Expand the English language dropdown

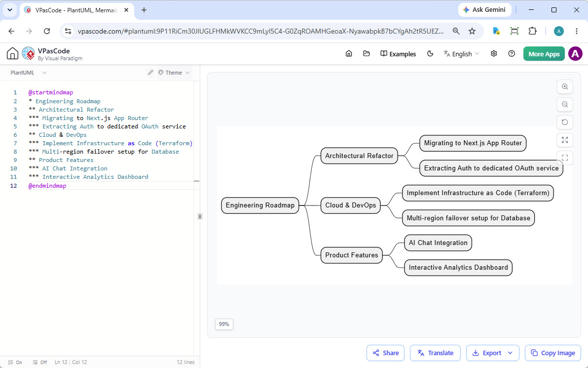click(x=461, y=54)
